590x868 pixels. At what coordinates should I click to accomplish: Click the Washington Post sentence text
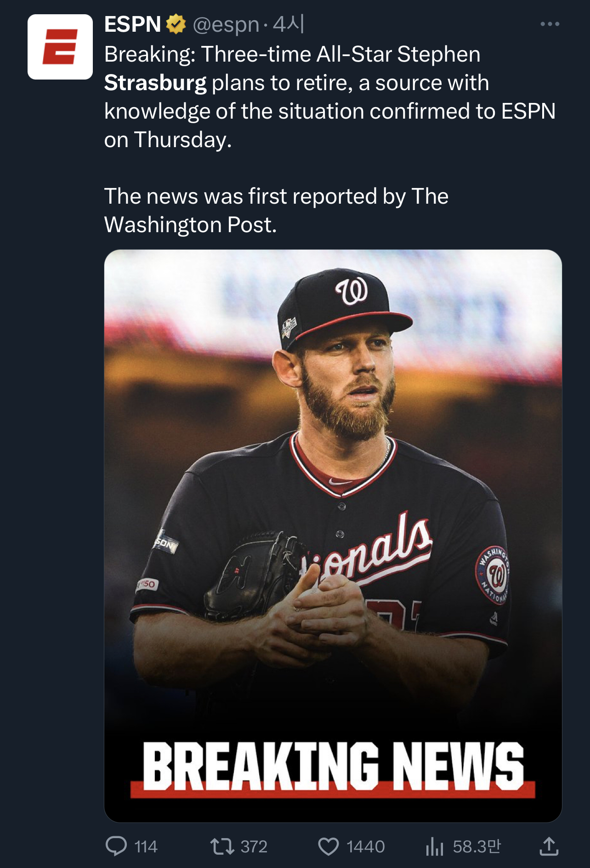[x=276, y=211]
